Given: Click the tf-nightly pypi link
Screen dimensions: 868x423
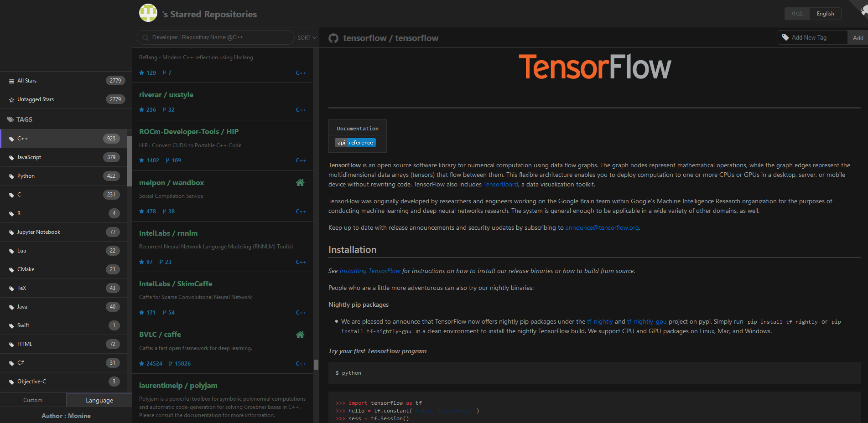Looking at the screenshot, I should coord(600,322).
